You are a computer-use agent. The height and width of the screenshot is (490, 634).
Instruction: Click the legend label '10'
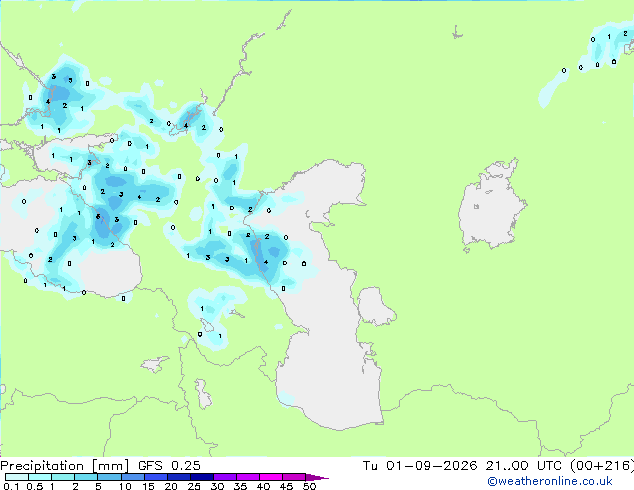(125, 486)
